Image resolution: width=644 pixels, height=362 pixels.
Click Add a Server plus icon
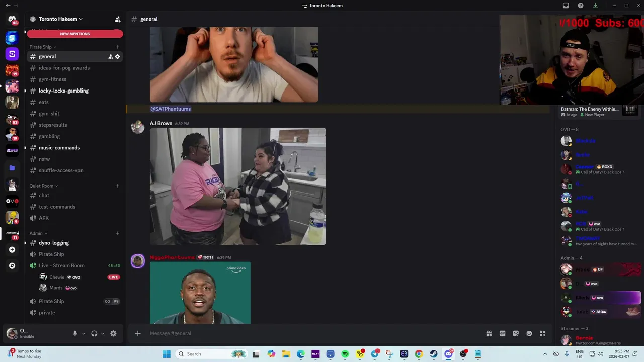click(12, 250)
